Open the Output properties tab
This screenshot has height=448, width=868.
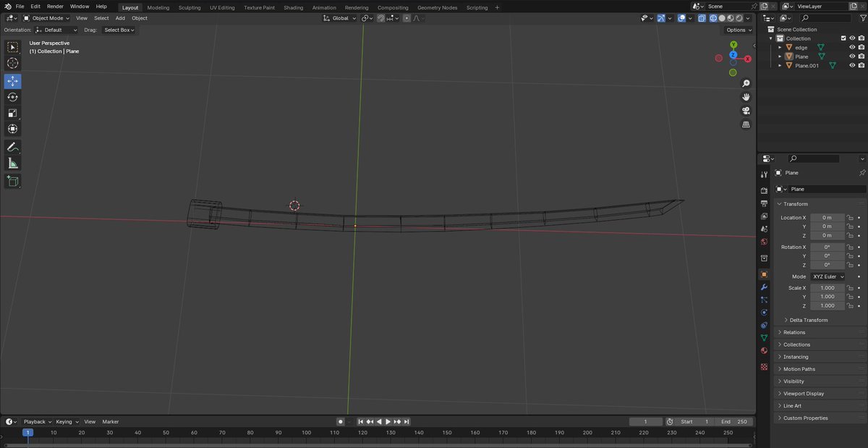(764, 203)
